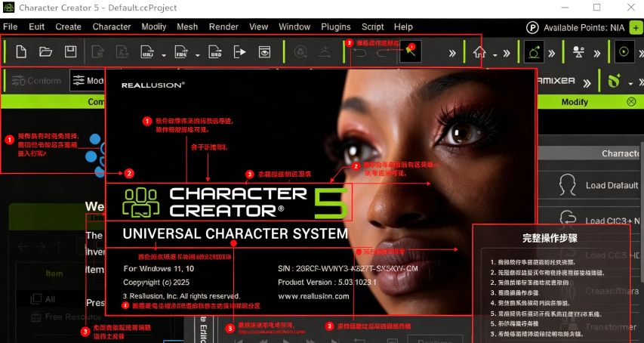
Task: Select the highlighted green pointer tool icon
Action: [410, 52]
